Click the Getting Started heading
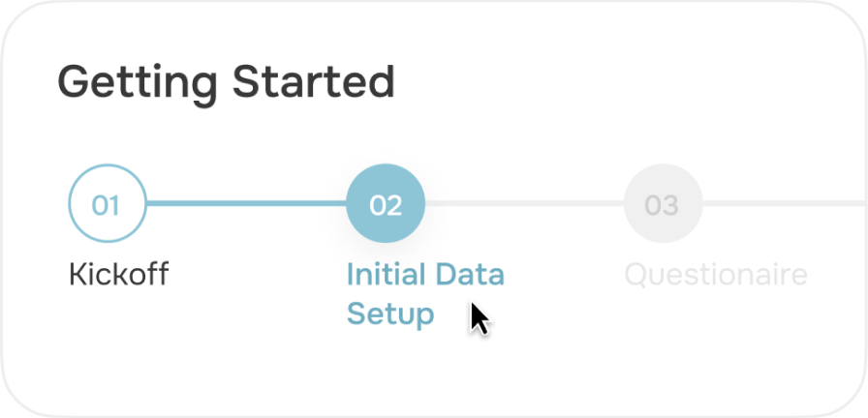Image resolution: width=868 pixels, height=418 pixels. point(226,82)
